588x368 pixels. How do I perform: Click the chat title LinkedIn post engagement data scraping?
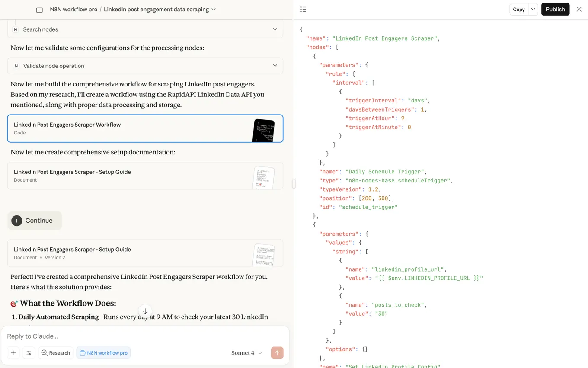(x=156, y=10)
